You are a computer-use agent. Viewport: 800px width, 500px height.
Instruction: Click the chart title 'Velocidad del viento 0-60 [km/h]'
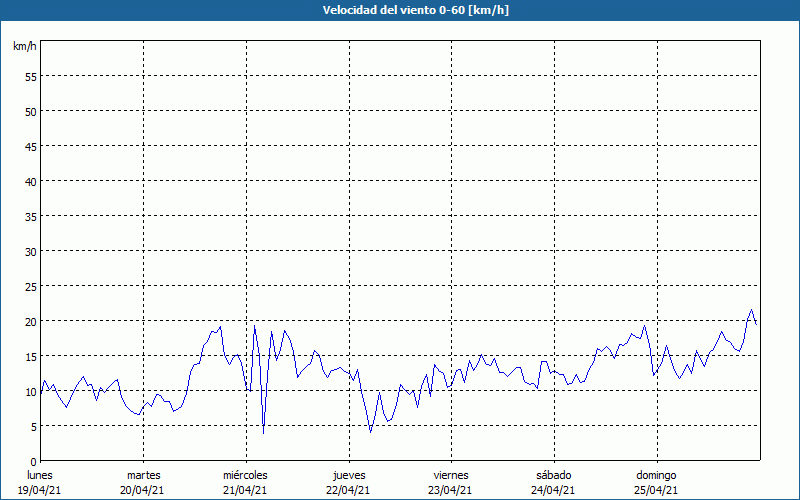416,10
